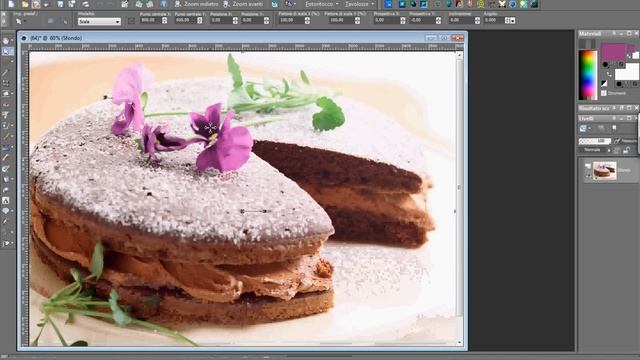Click the New layer icon in Livelli
Viewport: 640px width, 360px height.
click(x=583, y=128)
